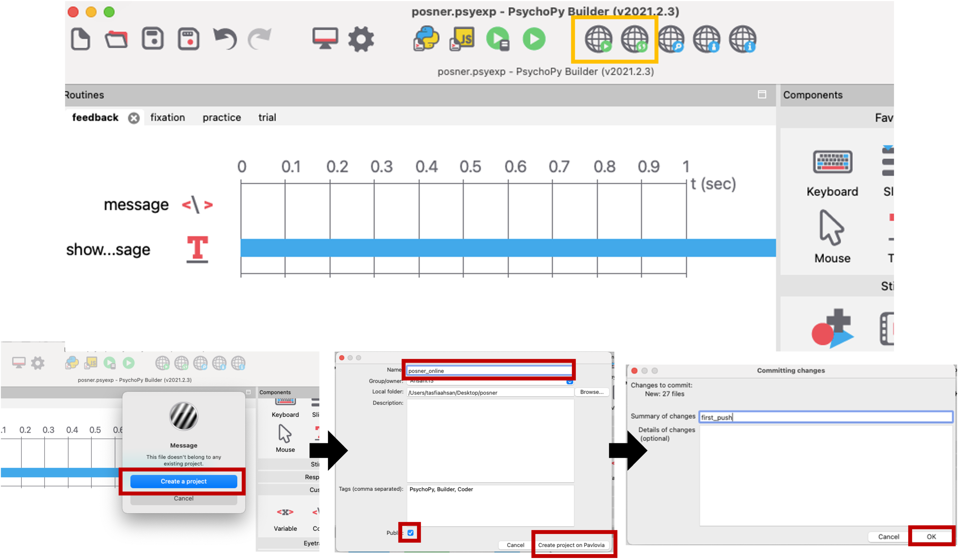Click the Create project on Pavlovia button
The height and width of the screenshot is (560, 959).
click(x=572, y=545)
